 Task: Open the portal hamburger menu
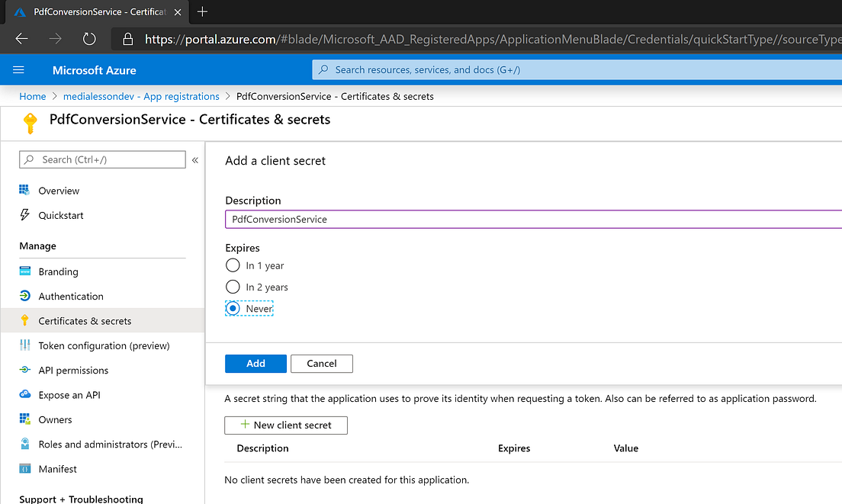click(x=18, y=70)
